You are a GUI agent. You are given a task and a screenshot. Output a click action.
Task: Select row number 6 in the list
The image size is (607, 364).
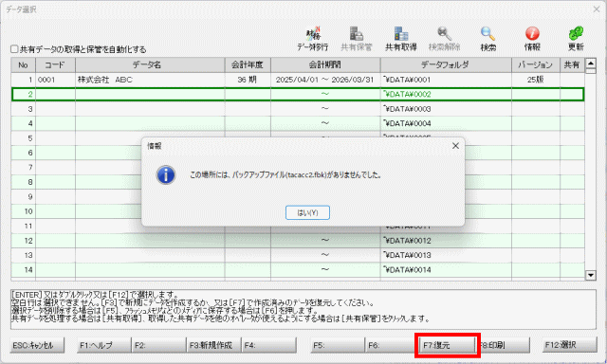coord(23,153)
